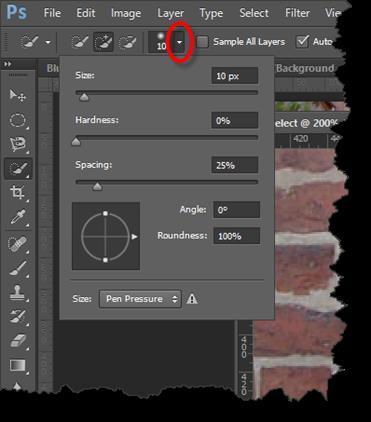This screenshot has width=371, height=422.
Task: Select the Eraser tool
Action: [x=17, y=341]
